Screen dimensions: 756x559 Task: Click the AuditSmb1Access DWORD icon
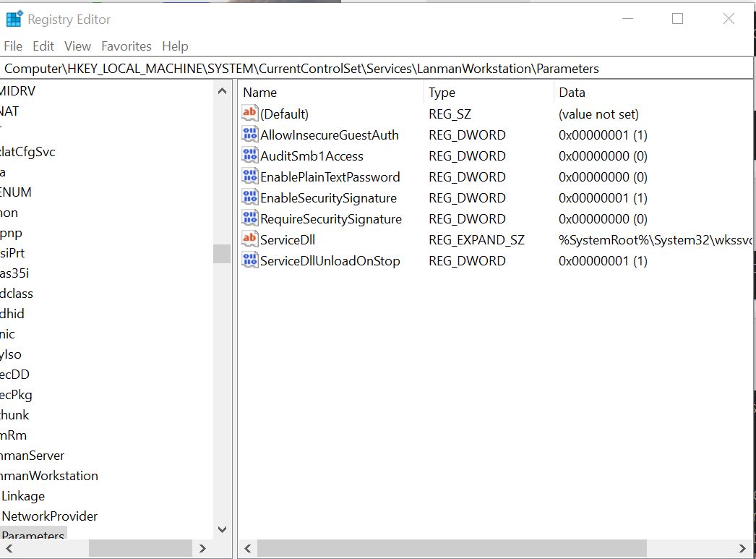coord(250,155)
